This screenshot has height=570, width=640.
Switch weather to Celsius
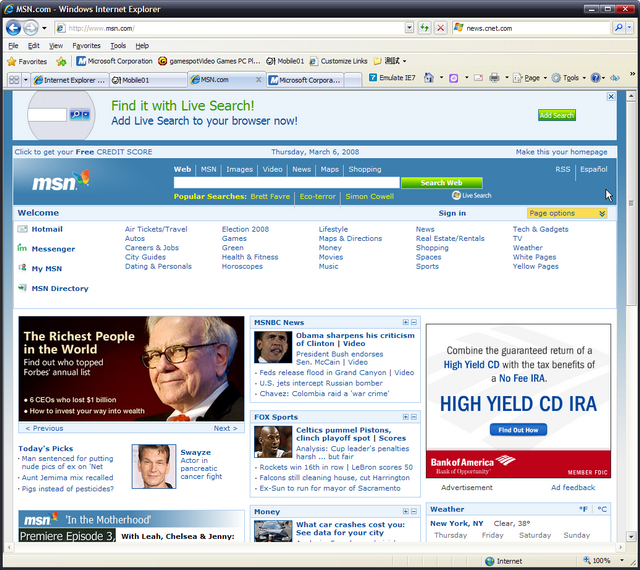pyautogui.click(x=602, y=509)
